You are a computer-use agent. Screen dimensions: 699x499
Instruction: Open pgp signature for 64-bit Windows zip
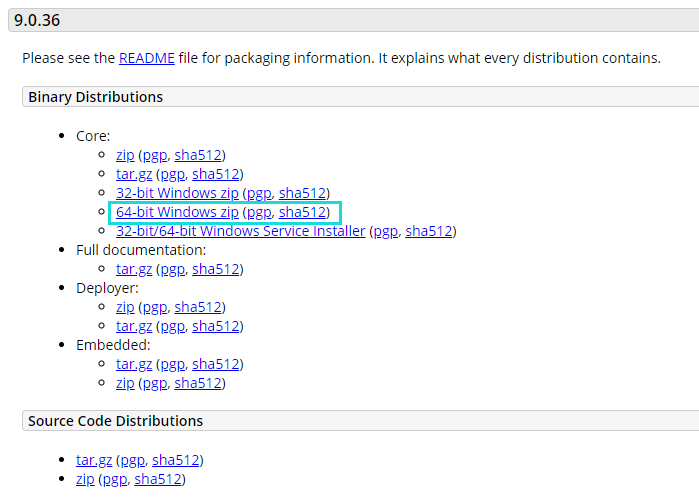259,212
